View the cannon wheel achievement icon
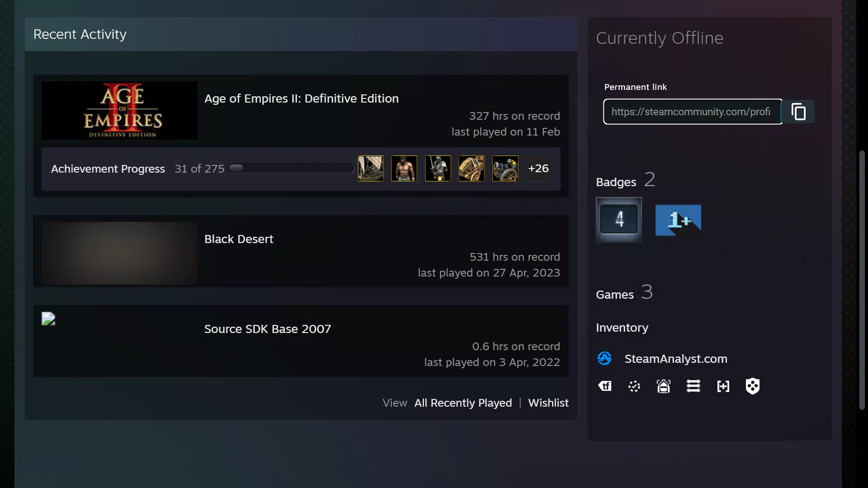 505,169
